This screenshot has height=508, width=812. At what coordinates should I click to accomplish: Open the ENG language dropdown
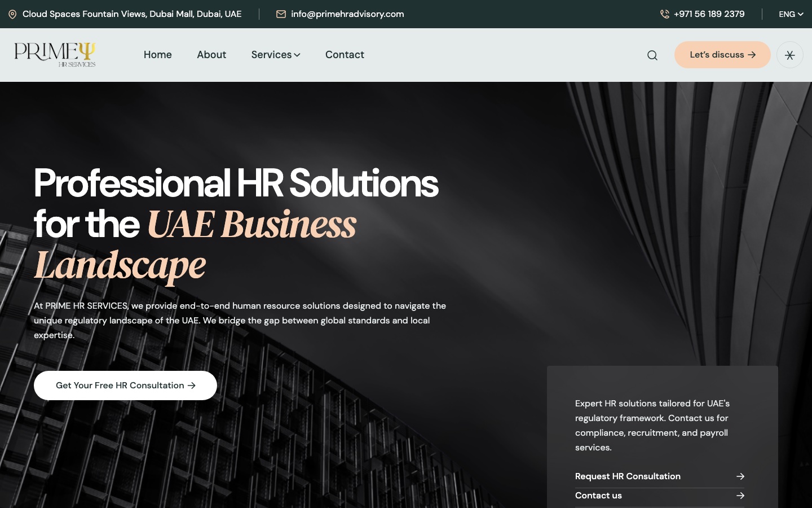[x=791, y=14]
